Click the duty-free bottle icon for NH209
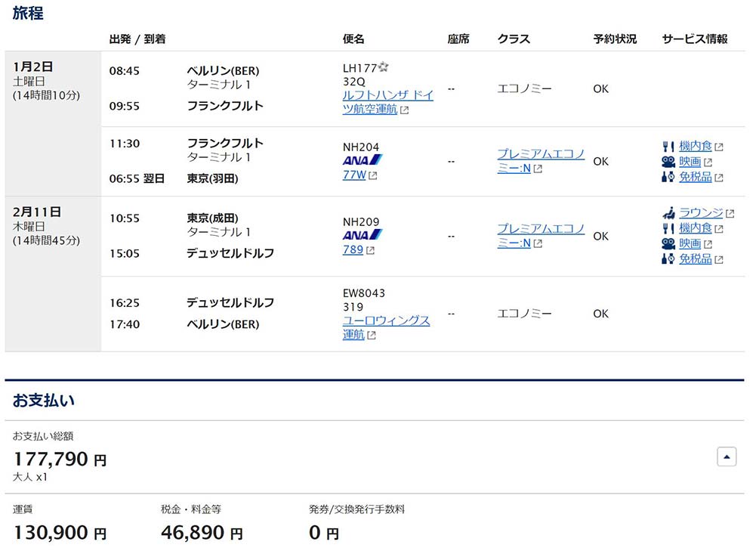Screen dimensions: 756x551 [668, 259]
